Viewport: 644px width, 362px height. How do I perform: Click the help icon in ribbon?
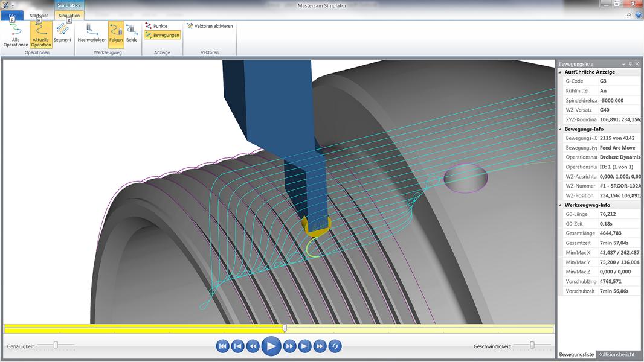[638, 15]
